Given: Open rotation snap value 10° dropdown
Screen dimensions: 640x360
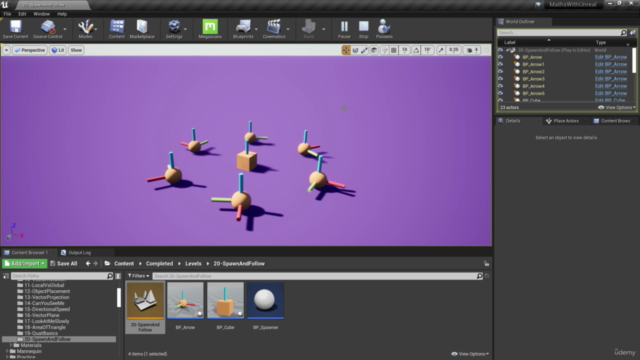Looking at the screenshot, I should (427, 50).
